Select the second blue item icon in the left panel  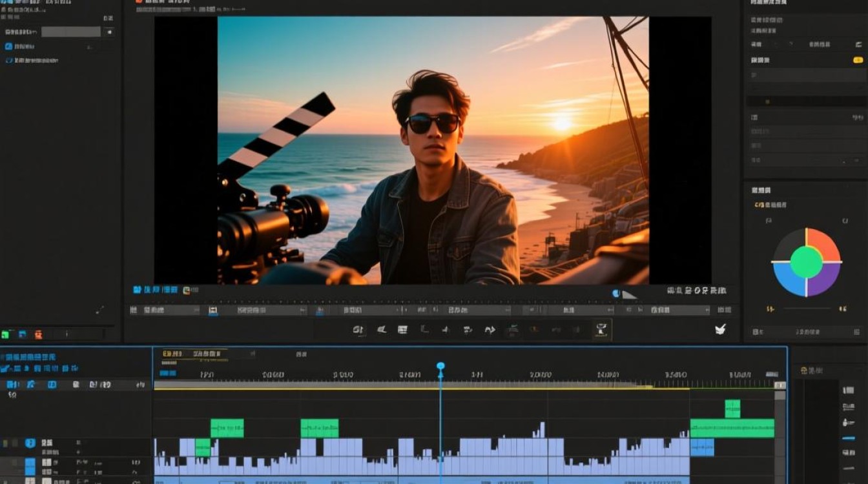(8, 60)
